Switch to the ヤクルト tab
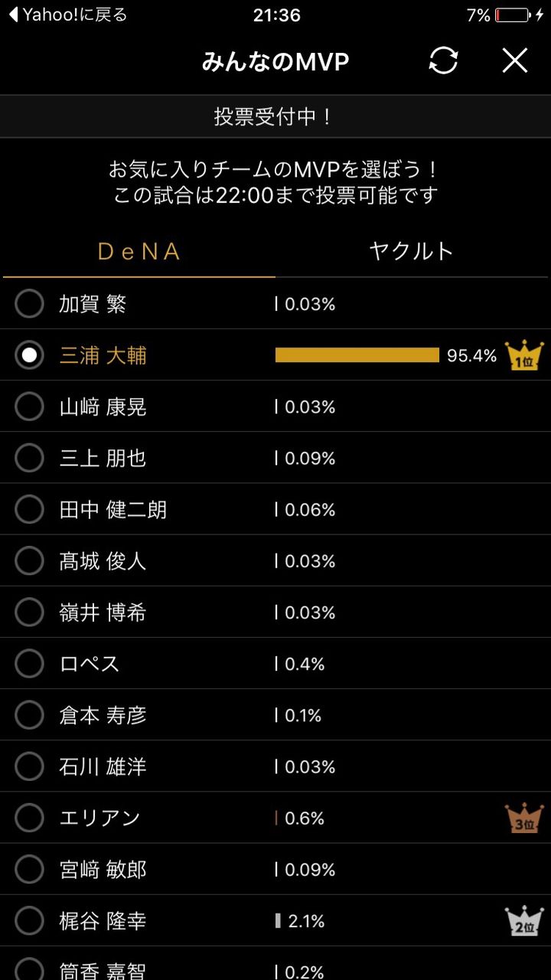 pos(412,251)
